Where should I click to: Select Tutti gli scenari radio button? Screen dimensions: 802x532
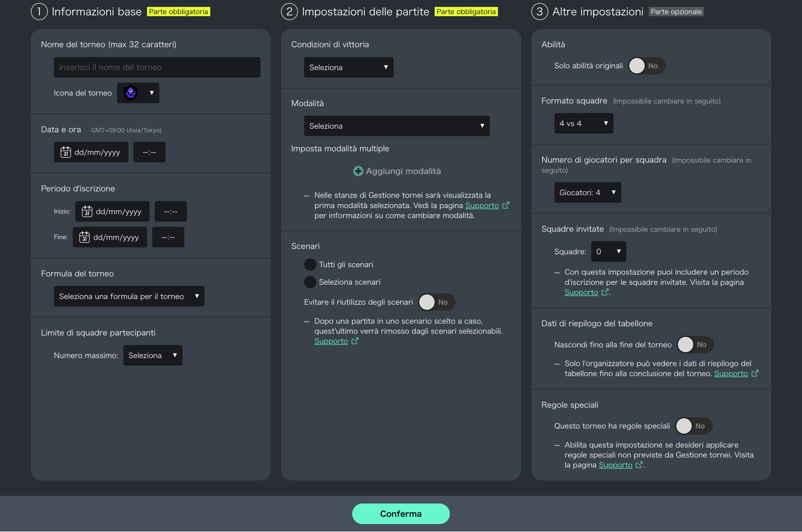click(310, 265)
